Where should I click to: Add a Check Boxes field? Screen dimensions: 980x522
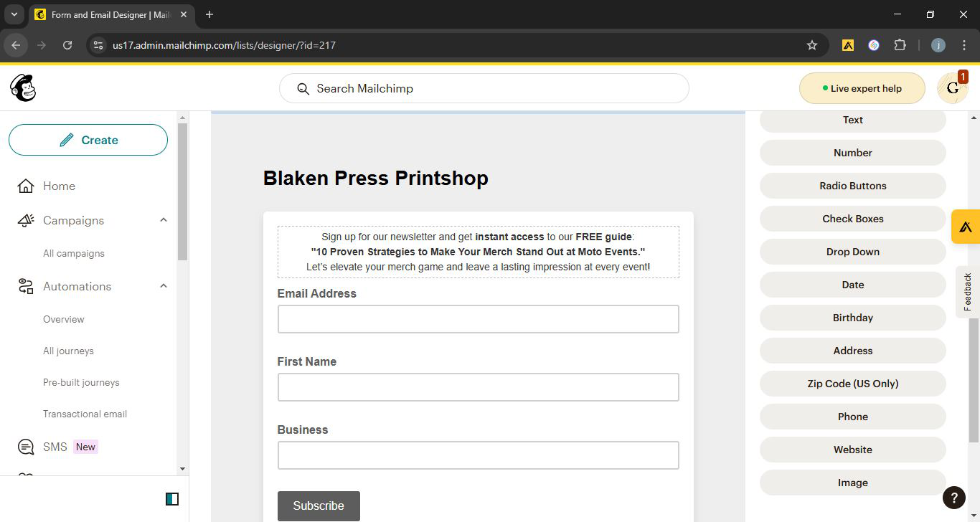[852, 219]
